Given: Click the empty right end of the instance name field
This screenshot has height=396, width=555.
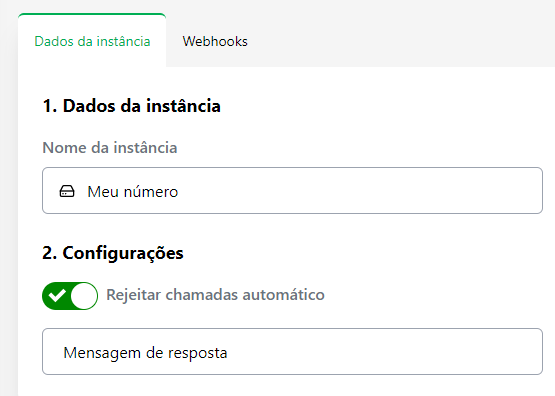Looking at the screenshot, I should pyautogui.click(x=460, y=190).
